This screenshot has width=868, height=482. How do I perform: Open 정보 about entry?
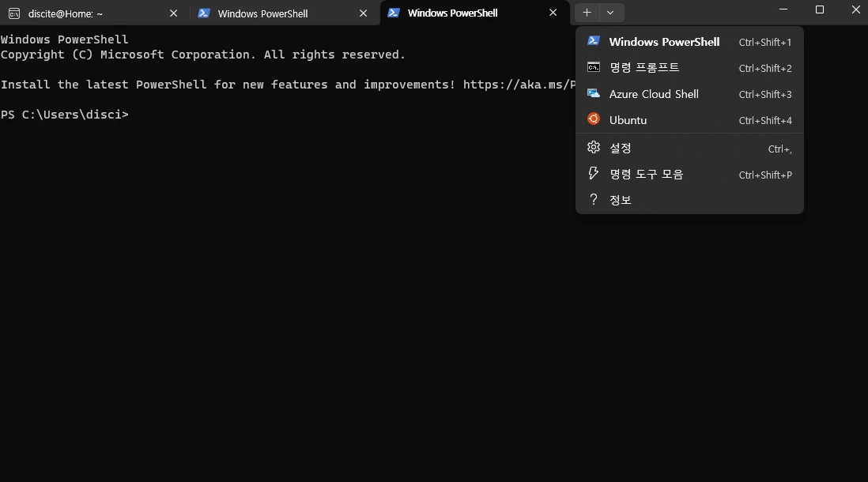pos(690,200)
